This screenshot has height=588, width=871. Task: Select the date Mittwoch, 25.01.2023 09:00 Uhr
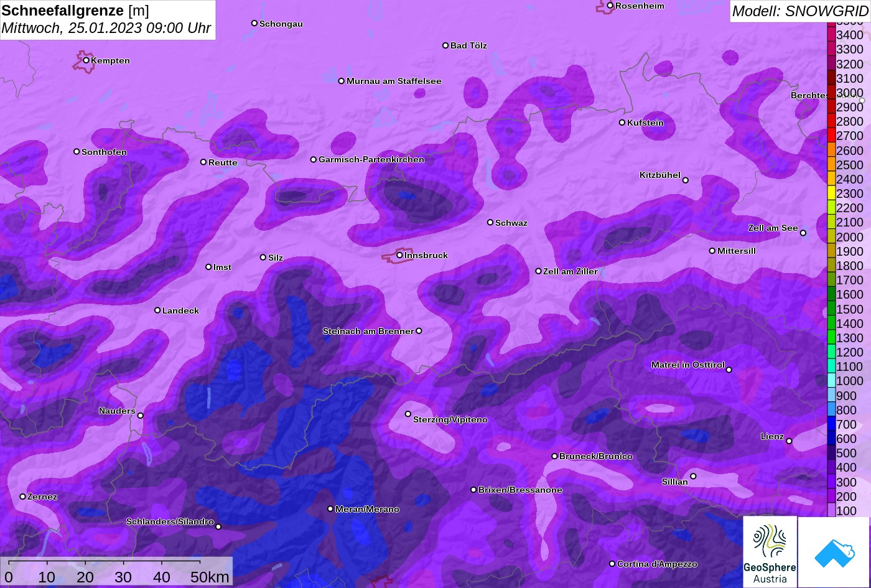coord(106,28)
